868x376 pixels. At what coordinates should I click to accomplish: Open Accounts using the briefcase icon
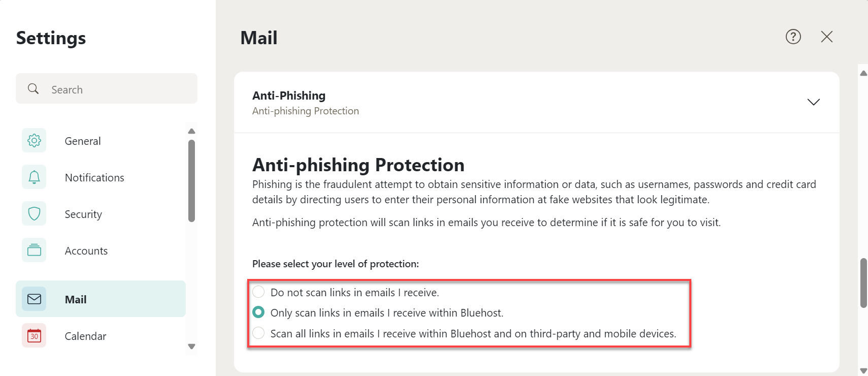(x=34, y=250)
